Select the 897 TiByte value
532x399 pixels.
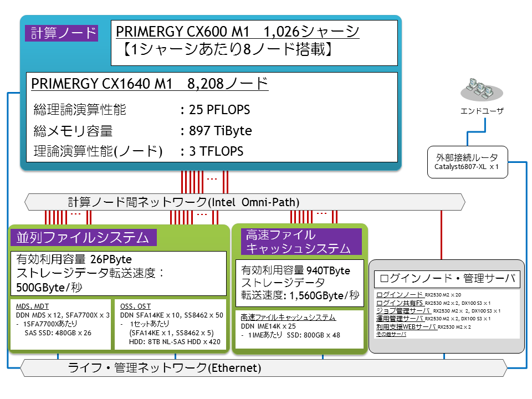[x=220, y=131]
